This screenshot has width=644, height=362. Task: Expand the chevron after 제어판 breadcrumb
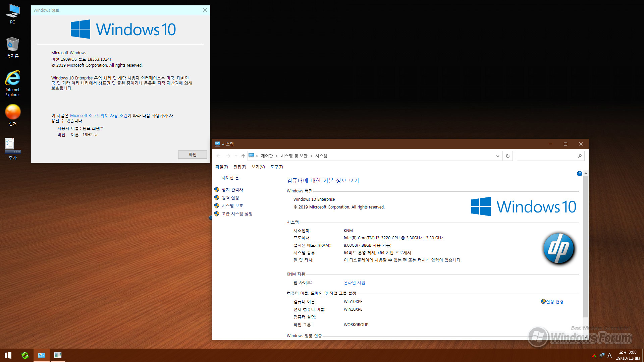(277, 156)
